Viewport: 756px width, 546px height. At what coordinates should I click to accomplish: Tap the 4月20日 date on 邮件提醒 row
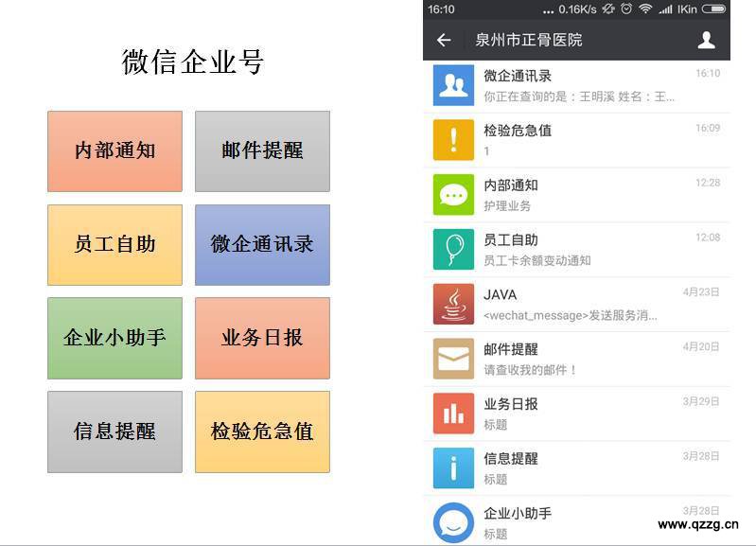[x=701, y=346]
